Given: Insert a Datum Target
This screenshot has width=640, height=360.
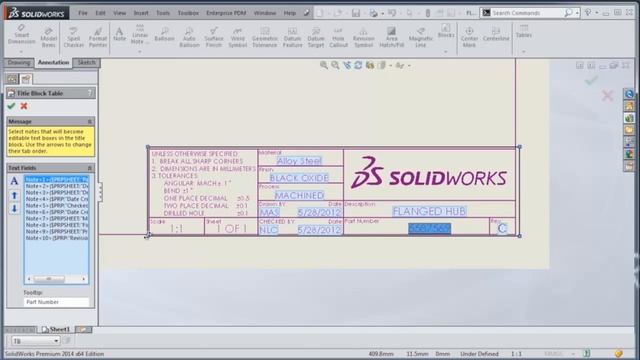Looking at the screenshot, I should coord(316,38).
